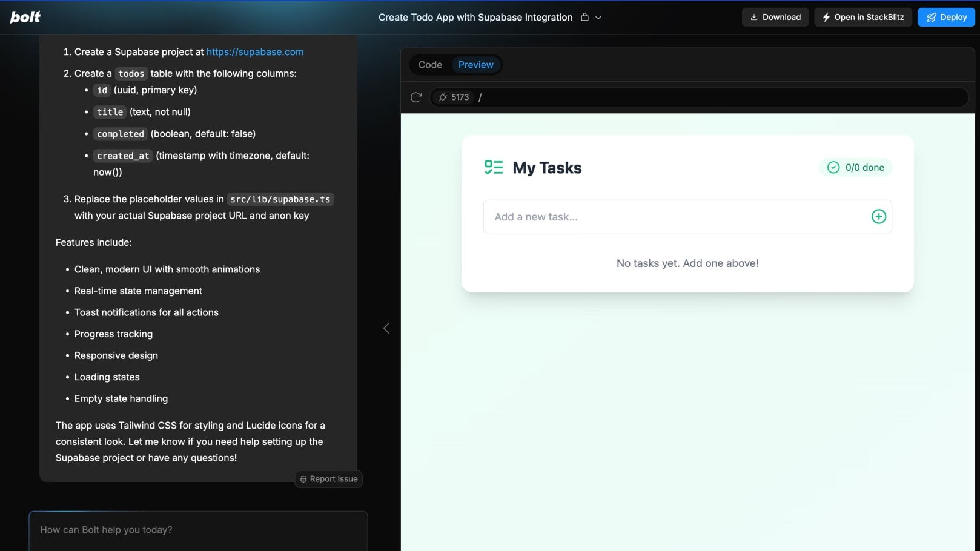Click the plug icon beside port 5173
This screenshot has height=551, width=980.
(444, 97)
